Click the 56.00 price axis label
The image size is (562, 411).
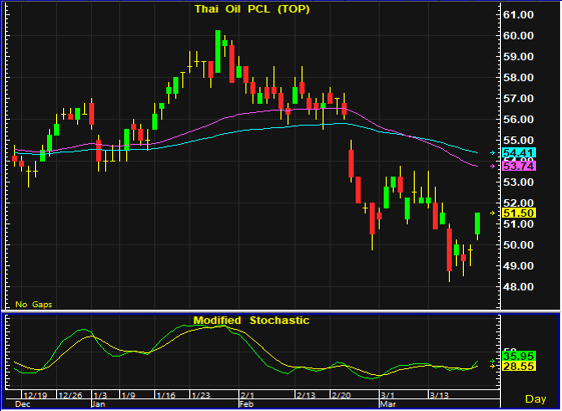point(519,119)
